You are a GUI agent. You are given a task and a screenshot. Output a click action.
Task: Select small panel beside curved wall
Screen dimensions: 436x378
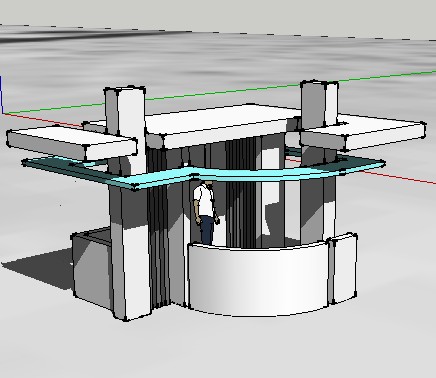(x=344, y=268)
